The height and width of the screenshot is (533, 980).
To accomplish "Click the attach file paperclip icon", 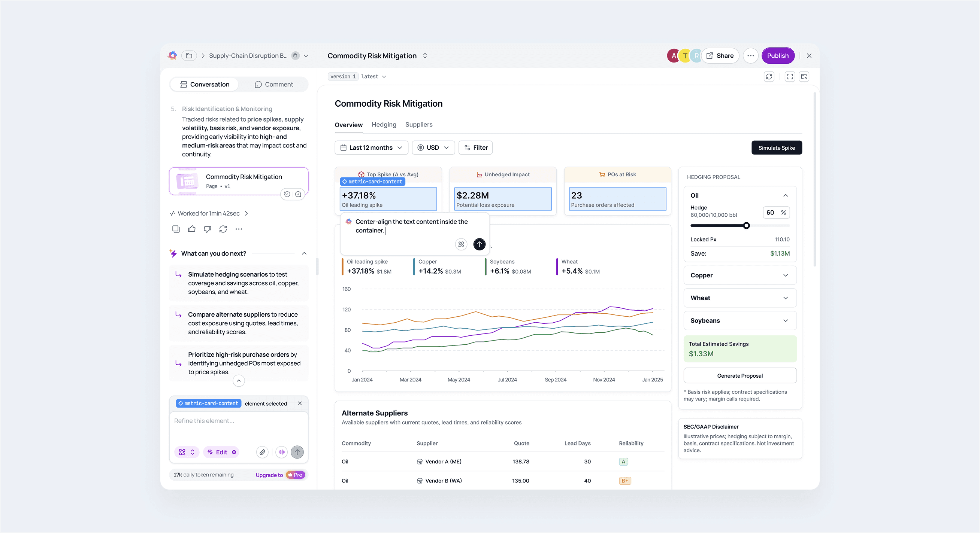I will point(262,452).
